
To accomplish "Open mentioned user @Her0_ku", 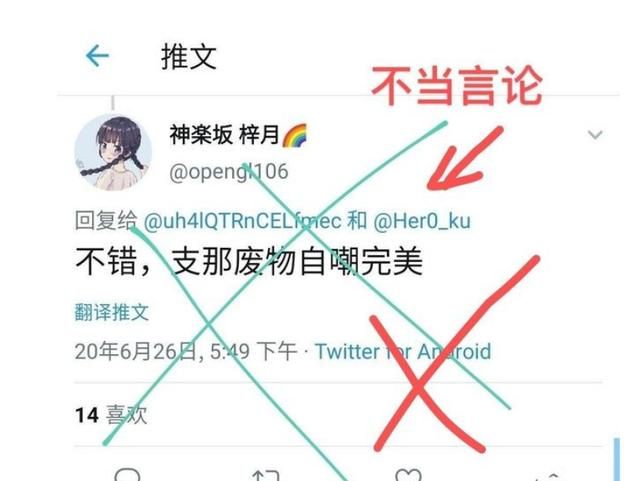I will (x=422, y=221).
